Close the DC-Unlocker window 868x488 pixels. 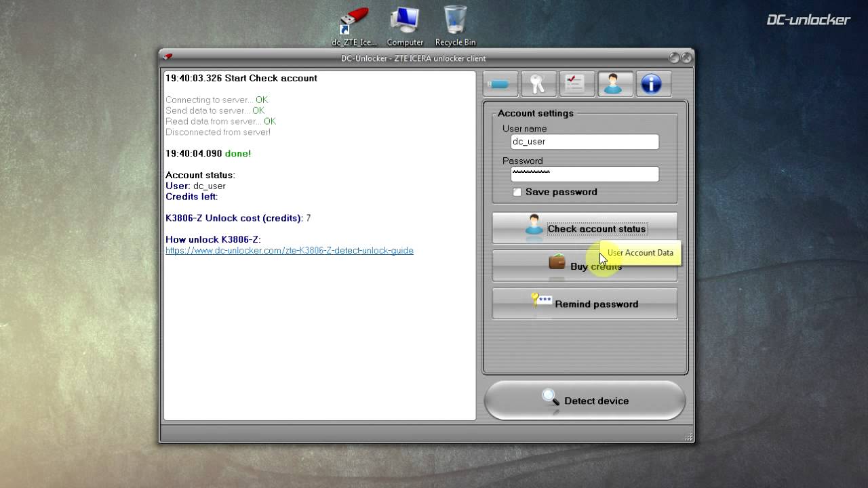[x=686, y=58]
